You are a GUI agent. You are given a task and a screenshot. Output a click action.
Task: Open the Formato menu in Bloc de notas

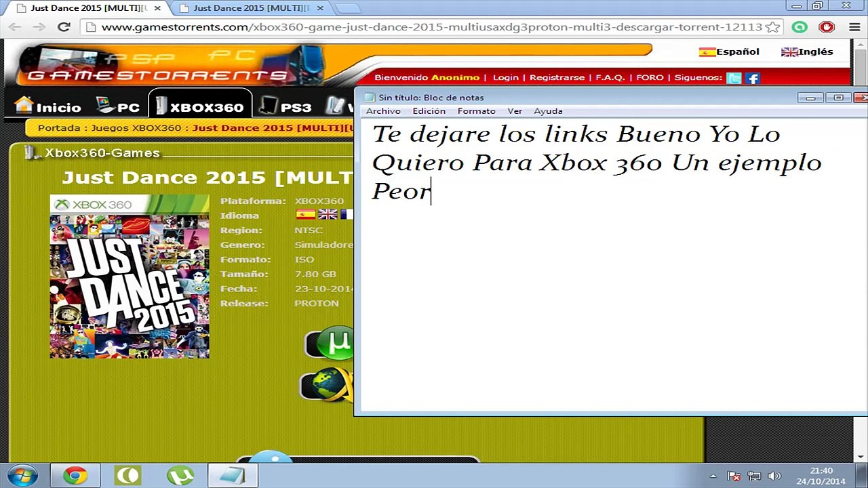[476, 111]
